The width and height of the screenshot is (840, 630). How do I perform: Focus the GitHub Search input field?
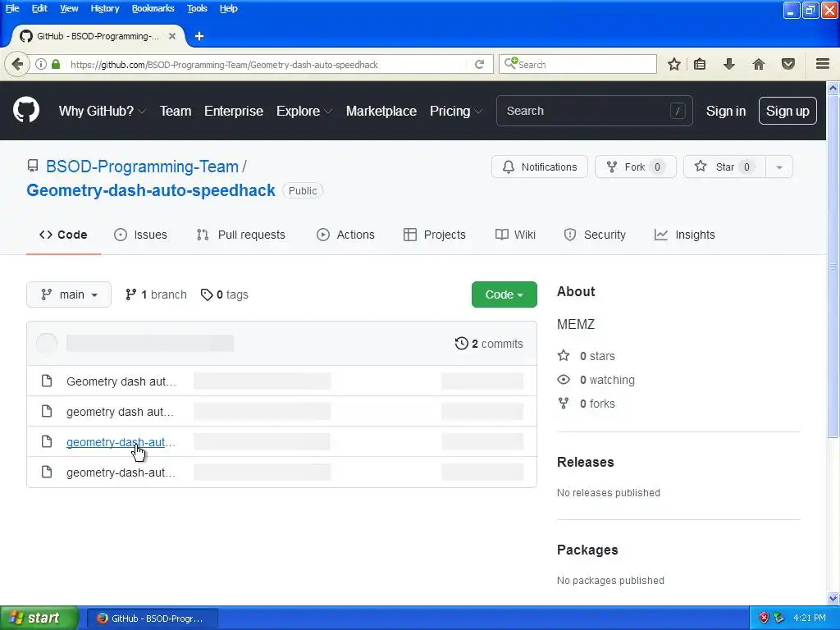click(x=594, y=111)
